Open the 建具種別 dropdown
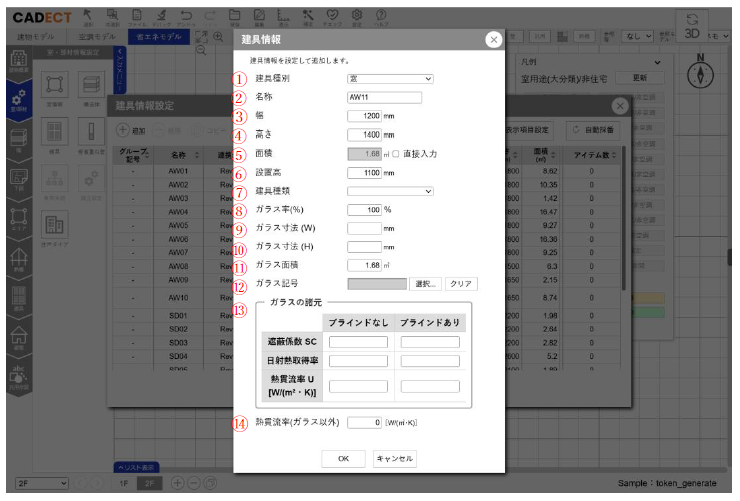The height and width of the screenshot is (501, 740). click(390, 78)
